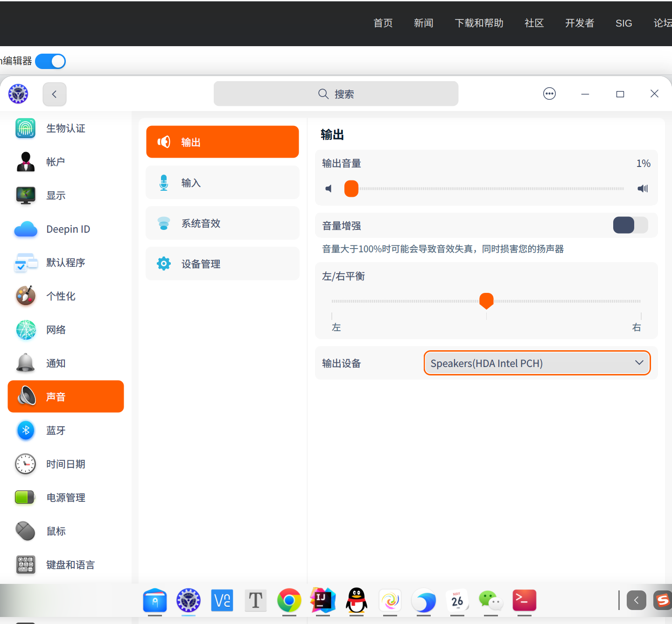This screenshot has width=672, height=624.
Task: Open 通知 notification settings
Action: [66, 363]
